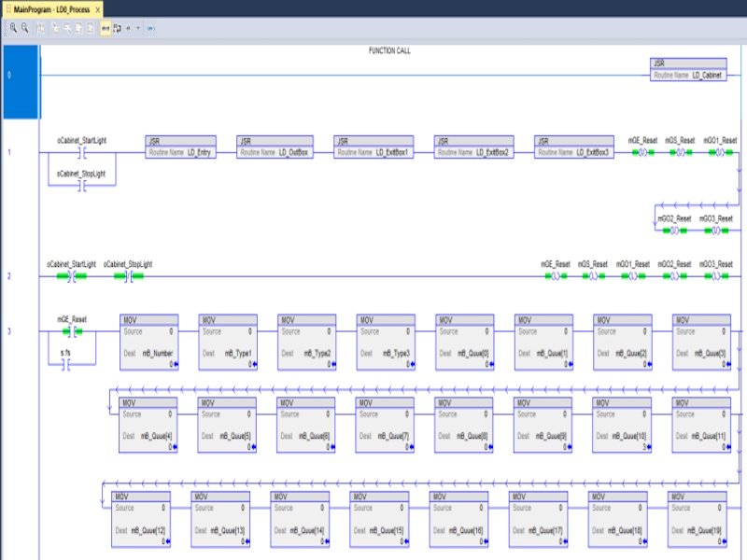Select the MOV block for mB_Number
This screenshot has width=747, height=560.
click(x=149, y=343)
